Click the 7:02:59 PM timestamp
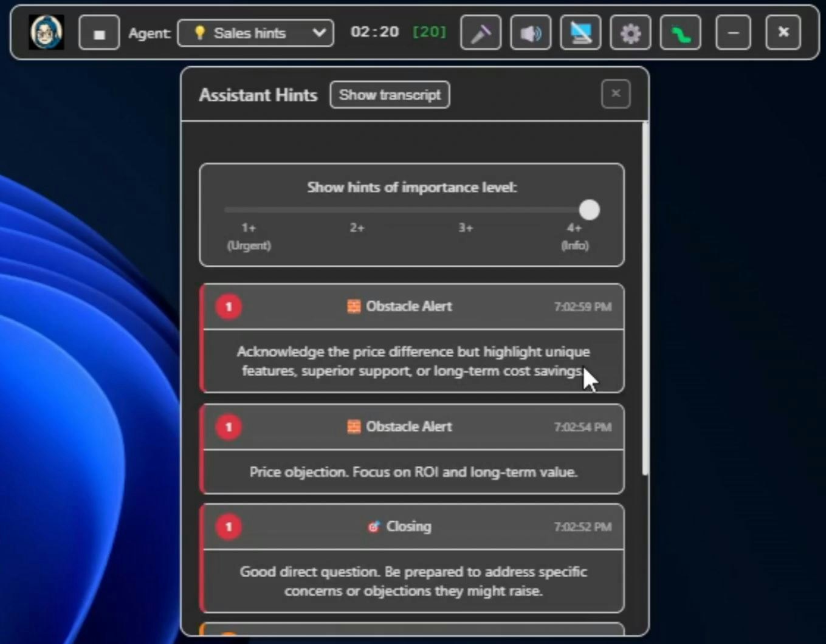826x644 pixels. click(582, 307)
